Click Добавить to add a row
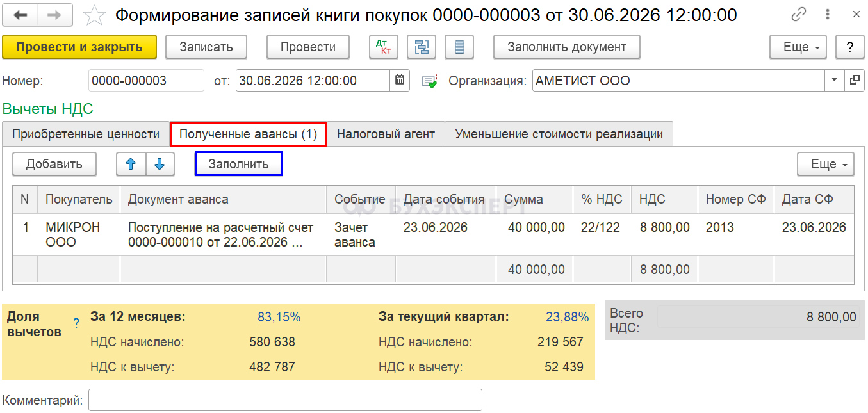This screenshot has height=413, width=868. 54,164
